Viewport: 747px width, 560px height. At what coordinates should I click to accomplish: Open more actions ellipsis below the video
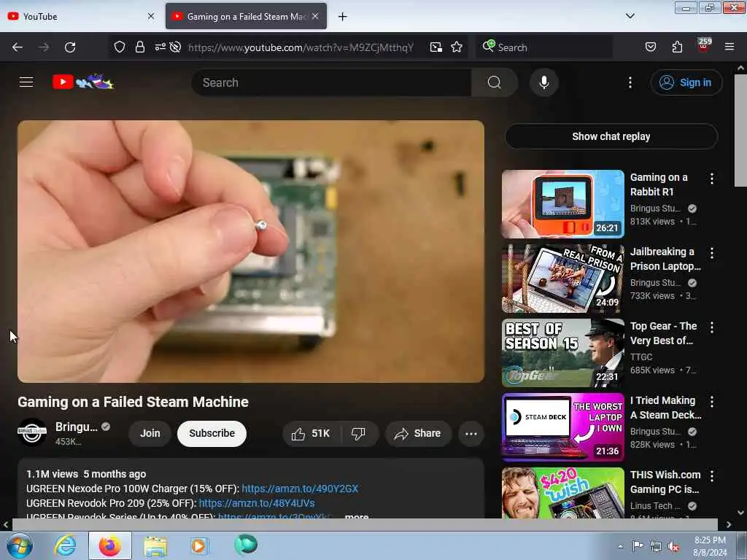pyautogui.click(x=471, y=434)
